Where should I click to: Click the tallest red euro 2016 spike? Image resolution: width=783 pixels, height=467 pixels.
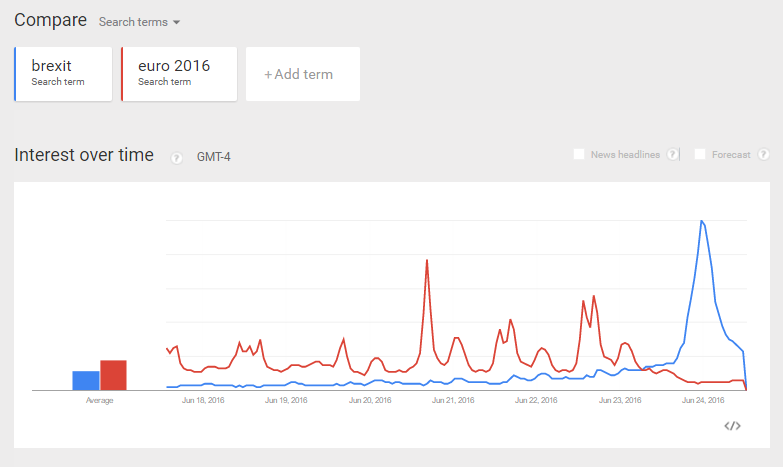(427, 260)
